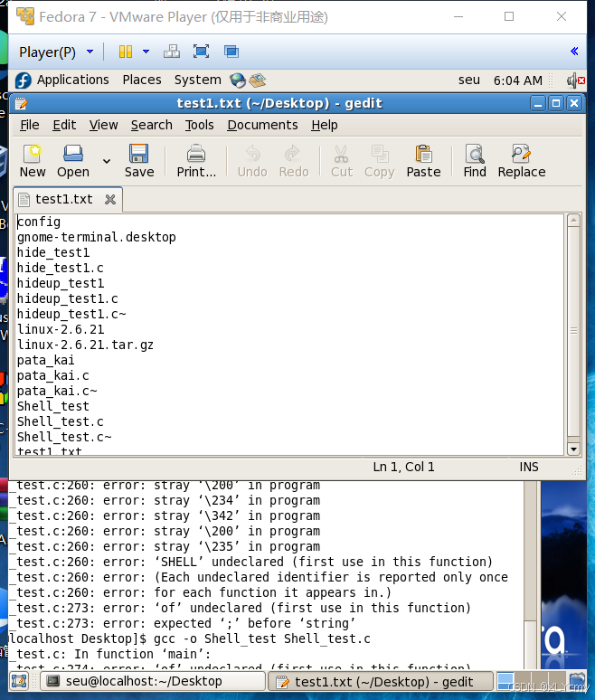This screenshot has height=700, width=595.
Task: Click the first workspace in workspace switcher
Action: pos(505,681)
